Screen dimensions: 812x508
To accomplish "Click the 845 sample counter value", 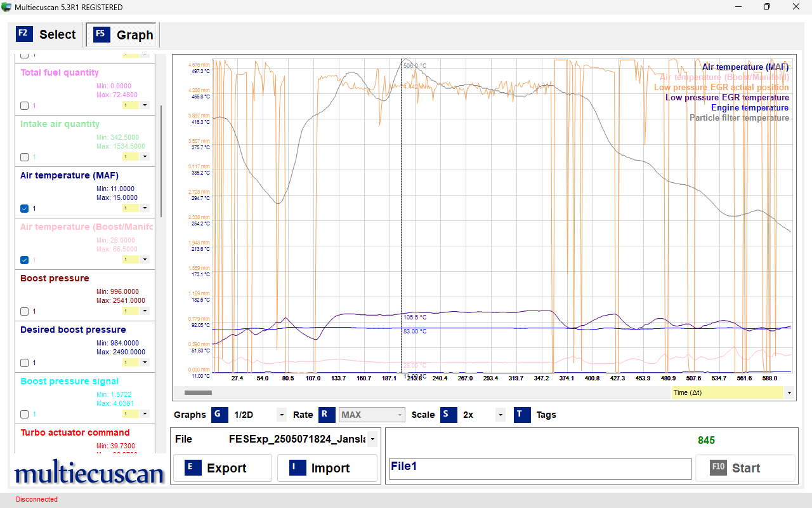I will [706, 440].
